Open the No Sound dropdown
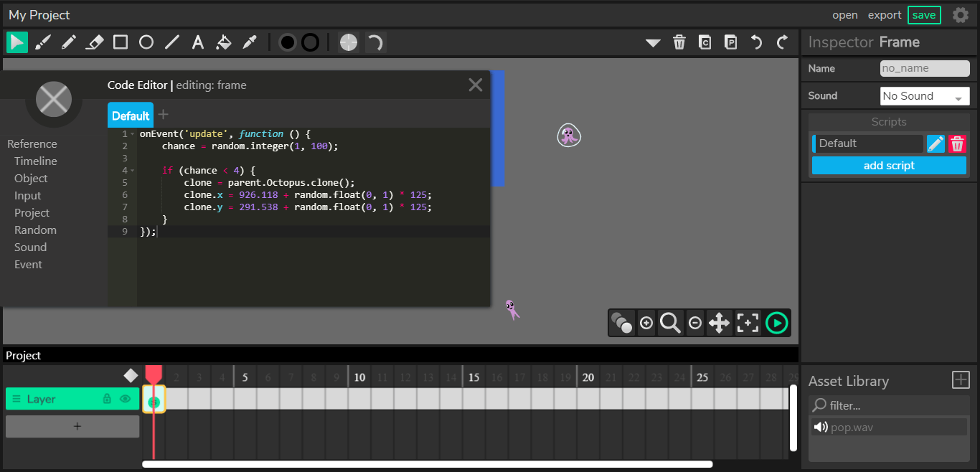Viewport: 980px width, 472px height. [925, 96]
